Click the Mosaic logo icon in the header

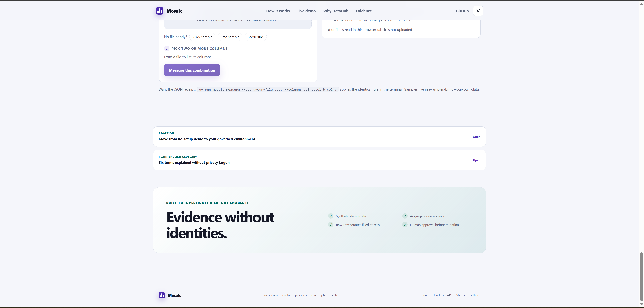tap(160, 11)
